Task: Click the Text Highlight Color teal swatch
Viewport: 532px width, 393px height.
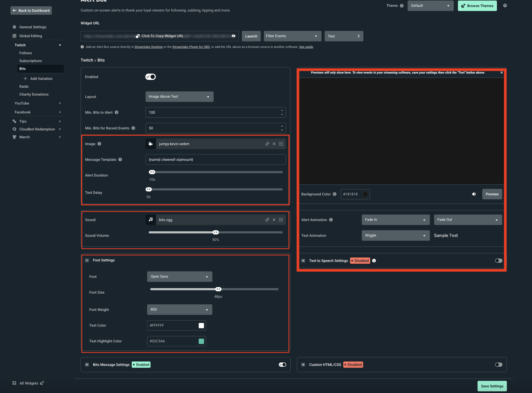Action: click(x=201, y=341)
